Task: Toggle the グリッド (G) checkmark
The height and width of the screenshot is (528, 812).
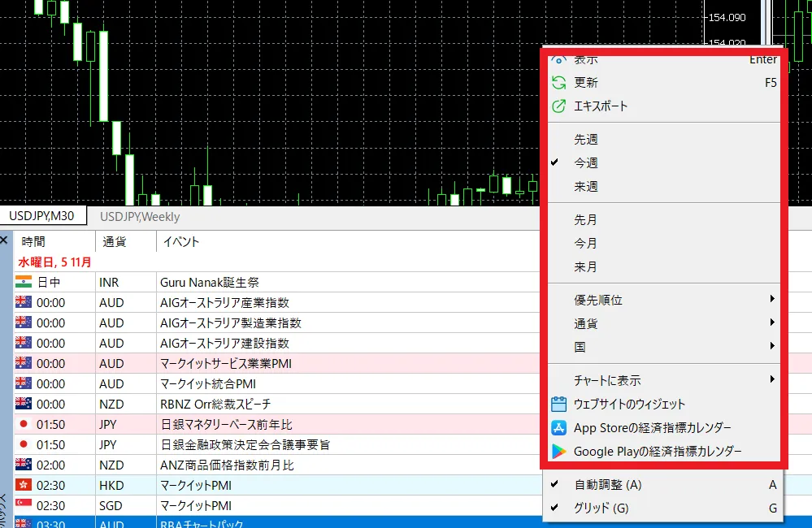Action: point(555,505)
